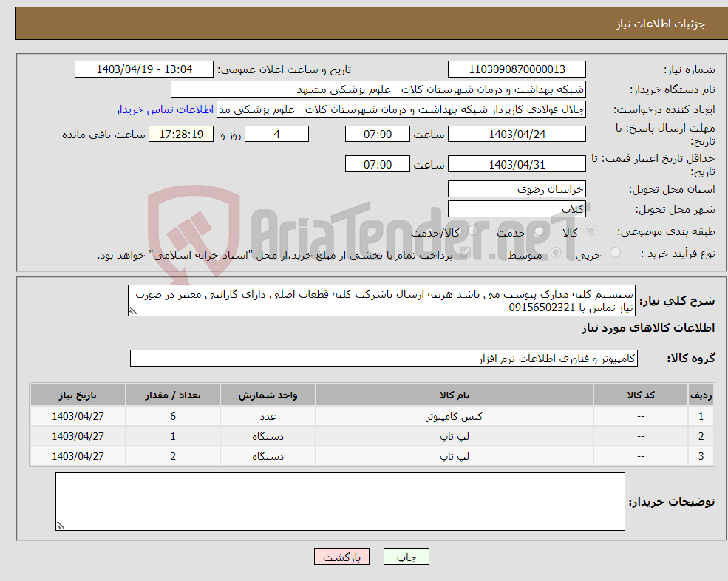Click the تاریخ نیاز column header

pos(78,395)
